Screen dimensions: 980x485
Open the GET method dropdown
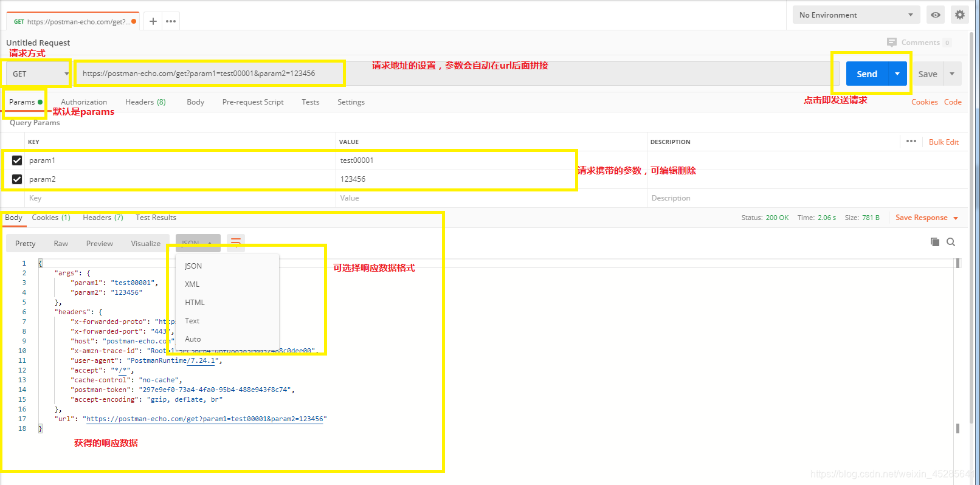click(x=39, y=74)
